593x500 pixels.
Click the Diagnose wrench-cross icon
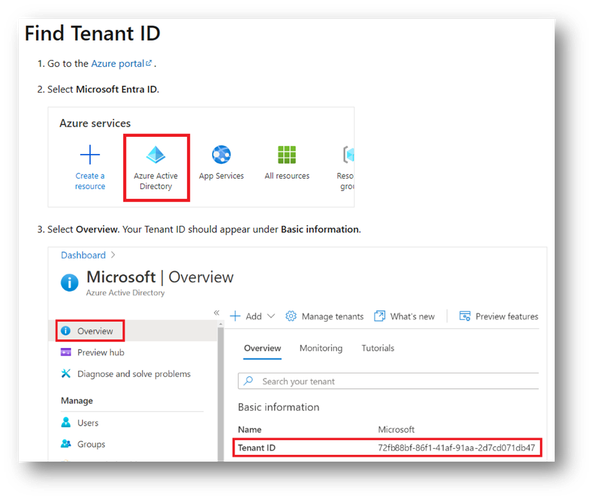click(66, 373)
